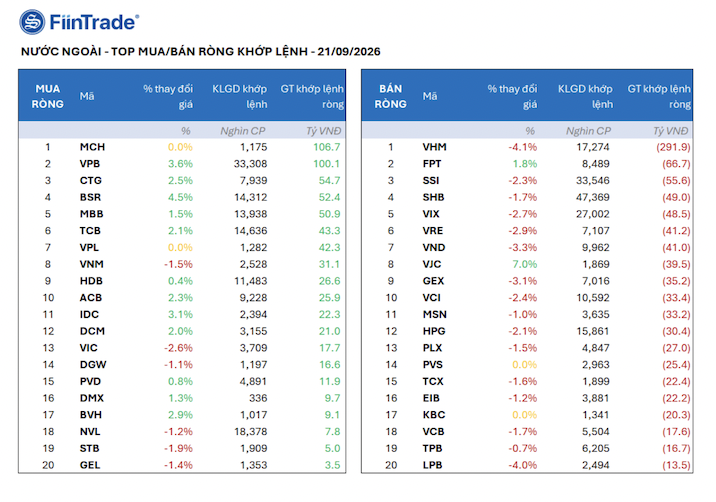The width and height of the screenshot is (716, 502).
Task: Click the VHM ticker in sell table
Action: [x=434, y=147]
